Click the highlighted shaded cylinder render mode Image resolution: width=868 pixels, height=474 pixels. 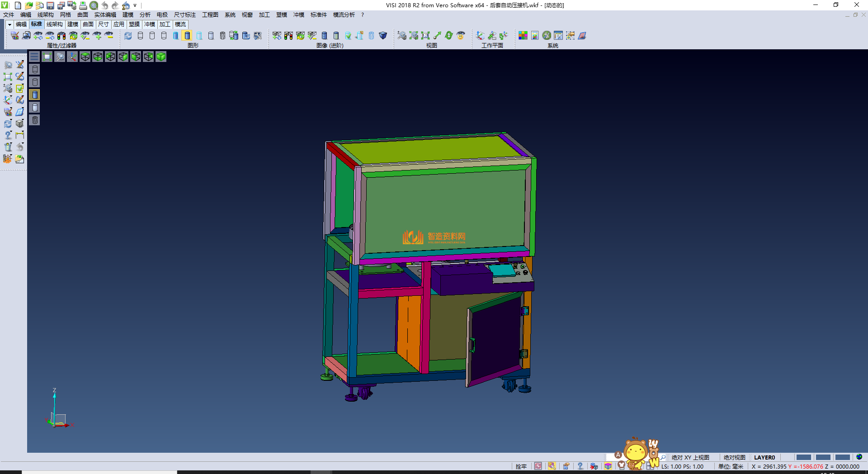[187, 35]
